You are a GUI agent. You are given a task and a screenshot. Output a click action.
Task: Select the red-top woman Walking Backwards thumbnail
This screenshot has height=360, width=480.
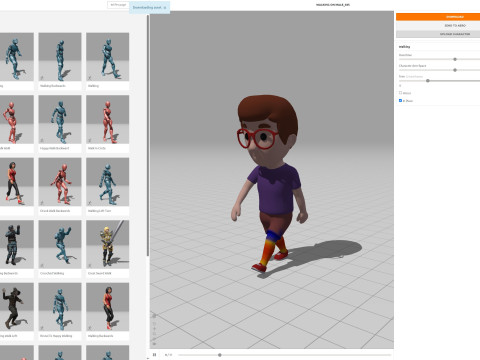click(x=107, y=307)
